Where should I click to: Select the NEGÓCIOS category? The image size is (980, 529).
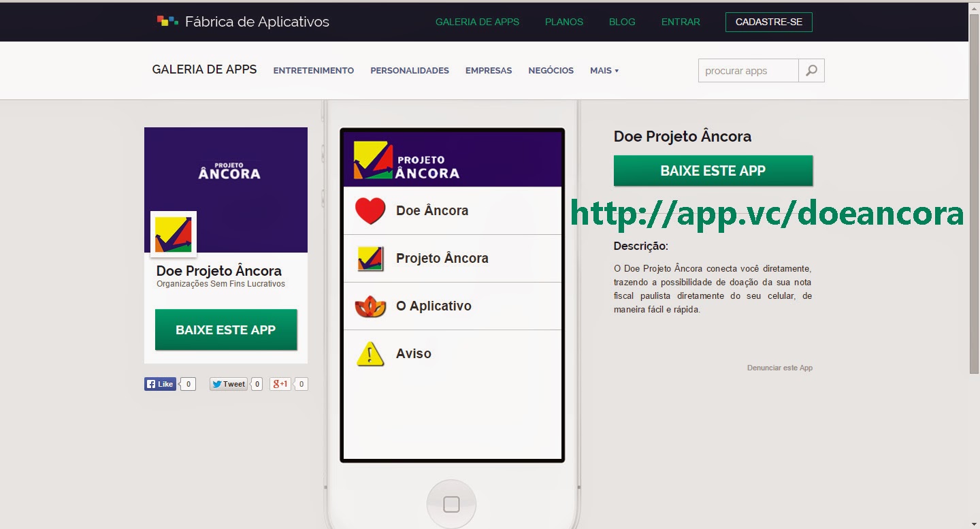coord(551,70)
